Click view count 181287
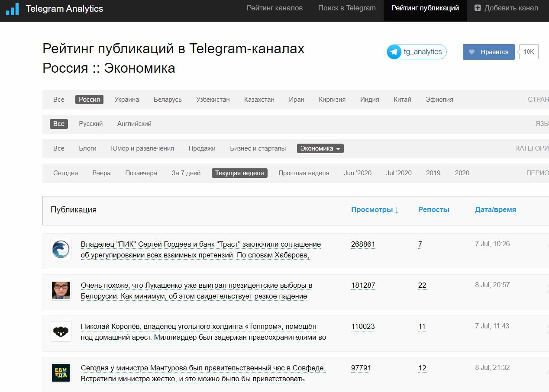This screenshot has height=392, width=549. [x=363, y=285]
